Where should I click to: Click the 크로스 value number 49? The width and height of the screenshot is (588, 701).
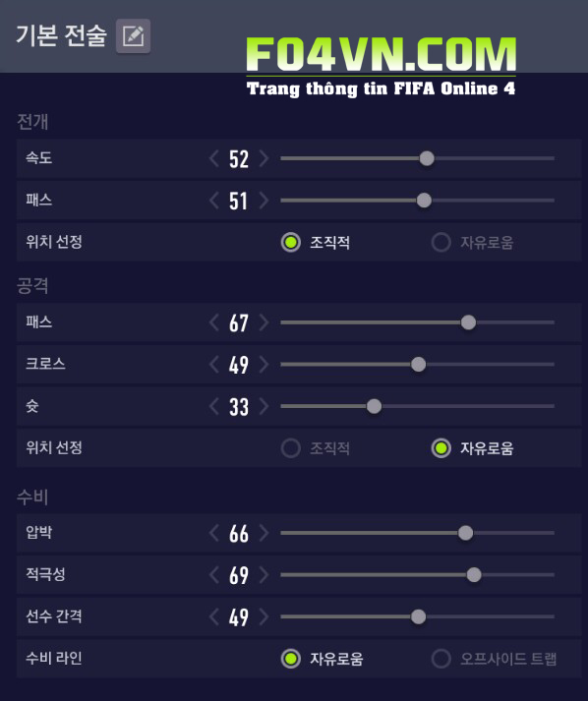click(239, 365)
